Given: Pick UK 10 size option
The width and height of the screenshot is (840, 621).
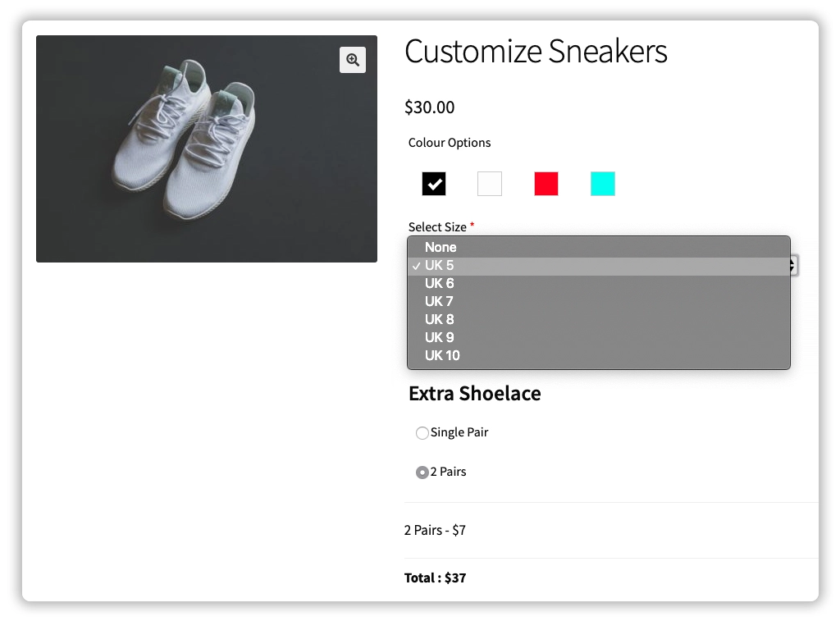Looking at the screenshot, I should [442, 356].
